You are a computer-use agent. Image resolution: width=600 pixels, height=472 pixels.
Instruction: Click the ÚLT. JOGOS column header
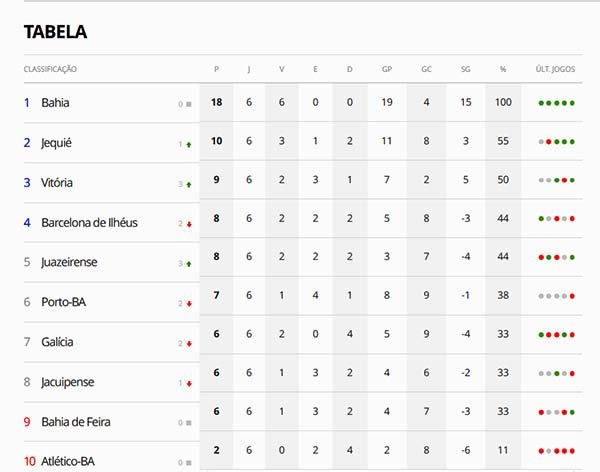pyautogui.click(x=556, y=69)
